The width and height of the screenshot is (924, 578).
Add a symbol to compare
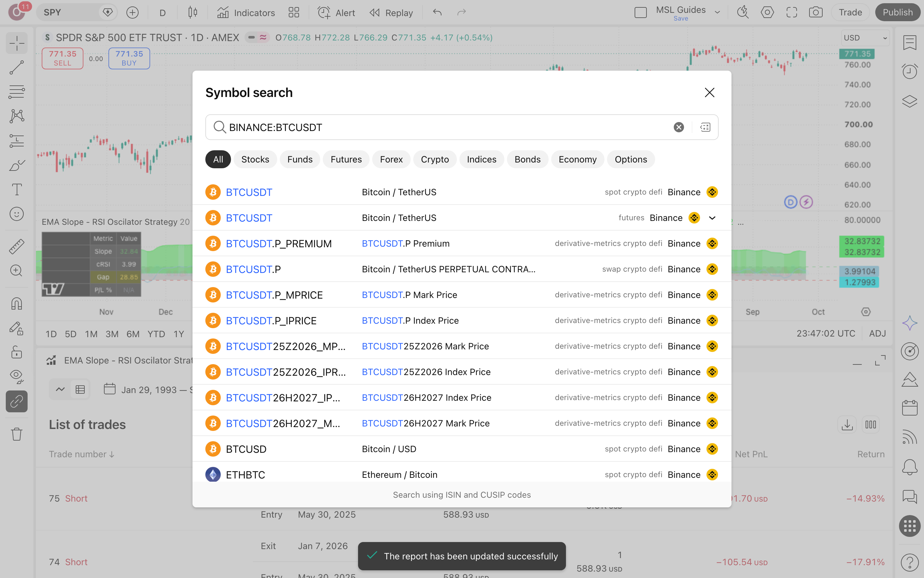pos(133,13)
